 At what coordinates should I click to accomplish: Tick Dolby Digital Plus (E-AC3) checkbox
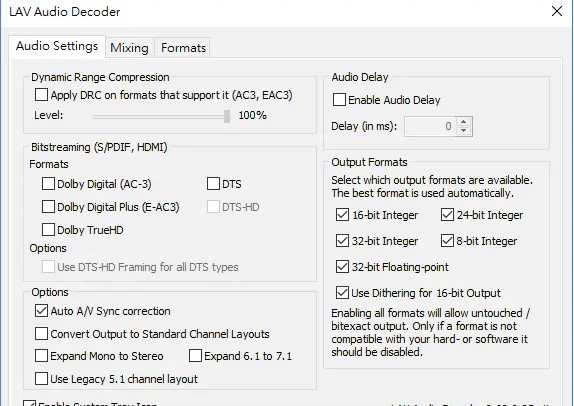pos(48,207)
